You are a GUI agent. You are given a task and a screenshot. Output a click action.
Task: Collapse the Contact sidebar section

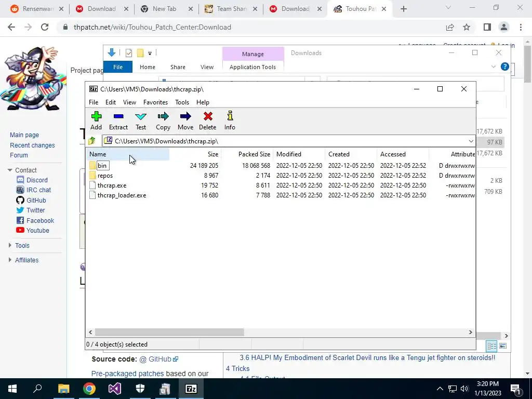(10, 170)
